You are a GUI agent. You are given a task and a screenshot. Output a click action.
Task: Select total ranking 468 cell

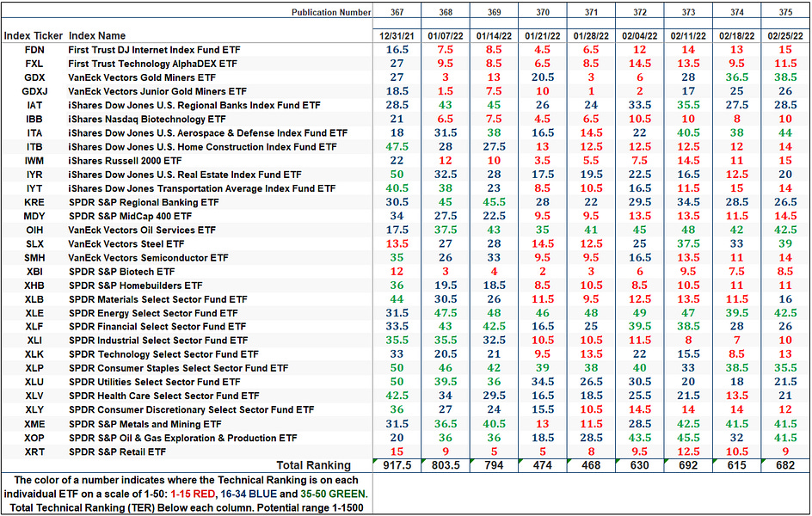click(x=591, y=465)
